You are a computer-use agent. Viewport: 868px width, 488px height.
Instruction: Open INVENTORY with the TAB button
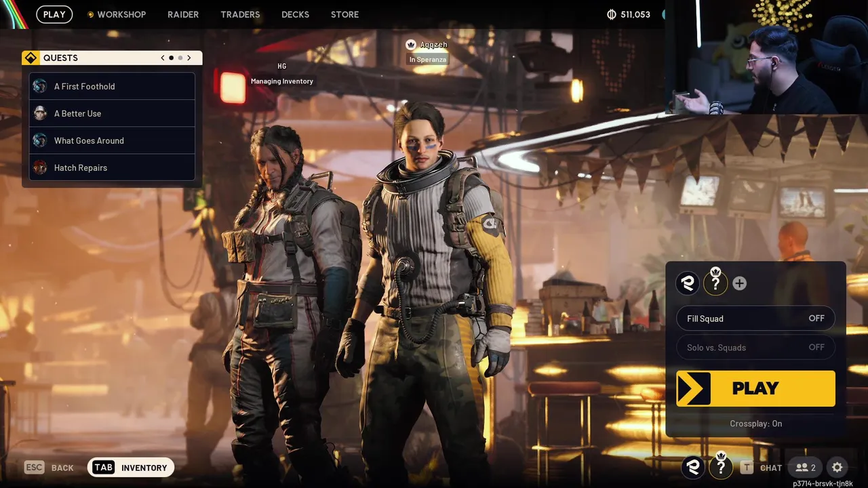pyautogui.click(x=131, y=467)
